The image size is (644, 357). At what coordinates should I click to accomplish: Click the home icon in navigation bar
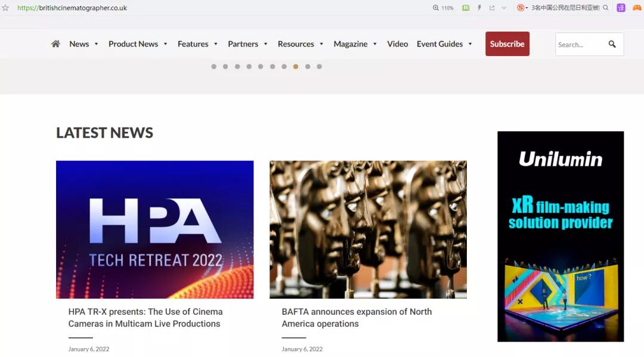[x=55, y=44]
